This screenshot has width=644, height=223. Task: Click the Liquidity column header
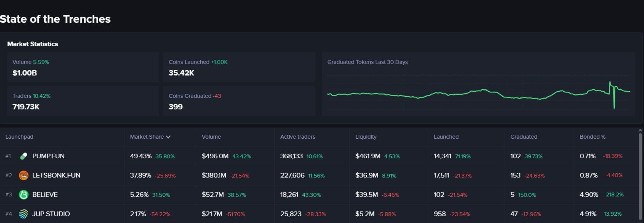tap(366, 137)
